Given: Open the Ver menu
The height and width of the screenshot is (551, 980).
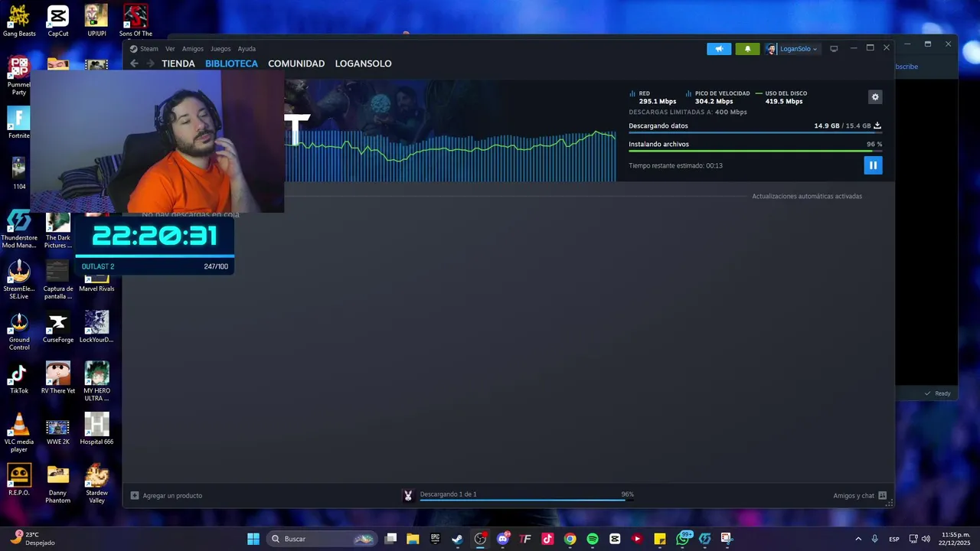Looking at the screenshot, I should 170,49.
